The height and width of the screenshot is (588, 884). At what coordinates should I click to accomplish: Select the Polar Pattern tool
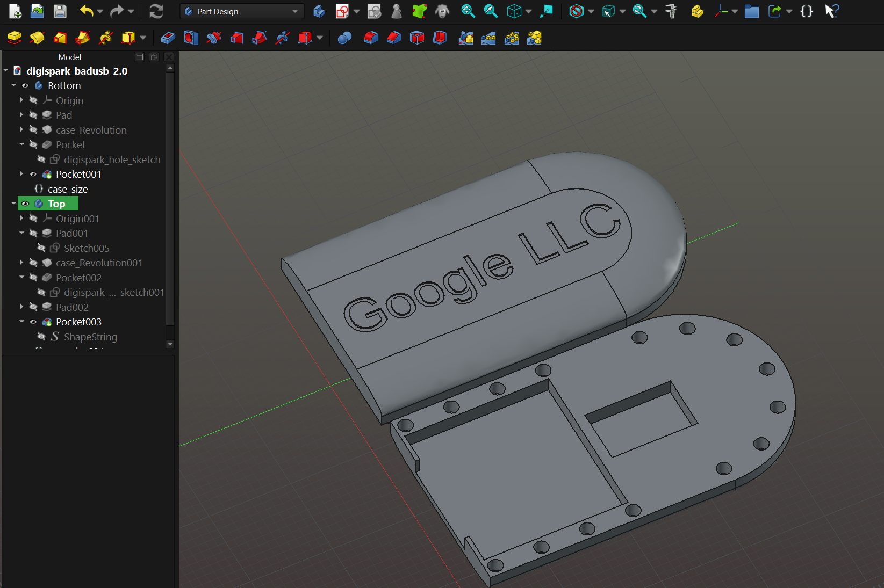point(512,38)
